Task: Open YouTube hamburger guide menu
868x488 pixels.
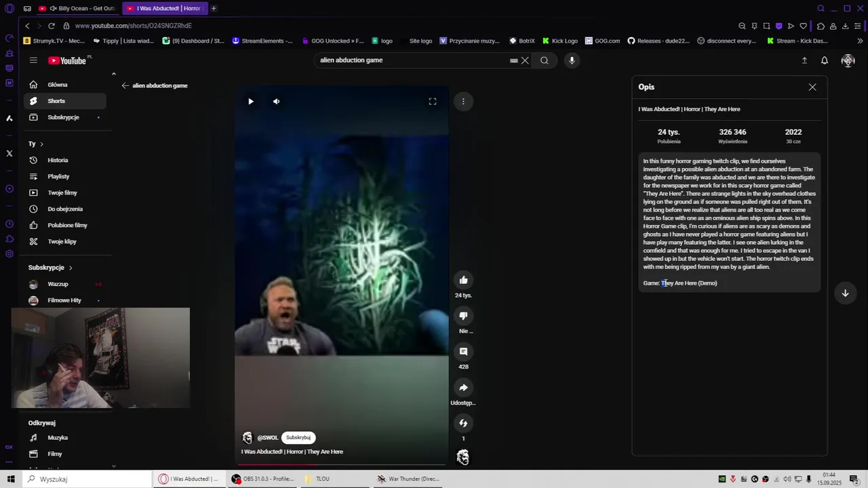Action: (x=33, y=60)
